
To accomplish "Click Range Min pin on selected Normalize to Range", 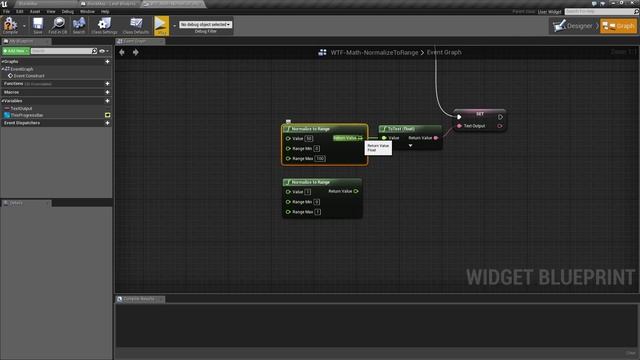I will [x=288, y=149].
